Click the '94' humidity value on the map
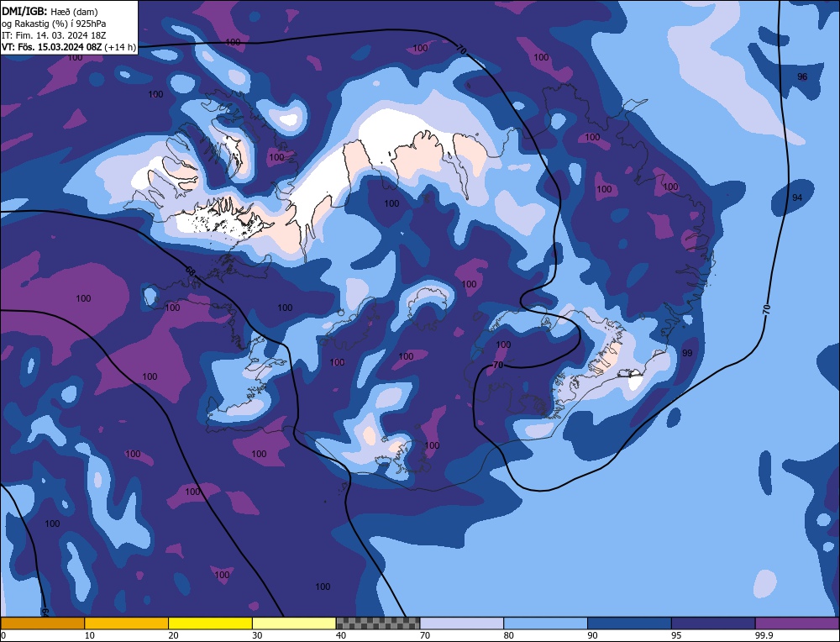The height and width of the screenshot is (642, 840). [x=797, y=197]
